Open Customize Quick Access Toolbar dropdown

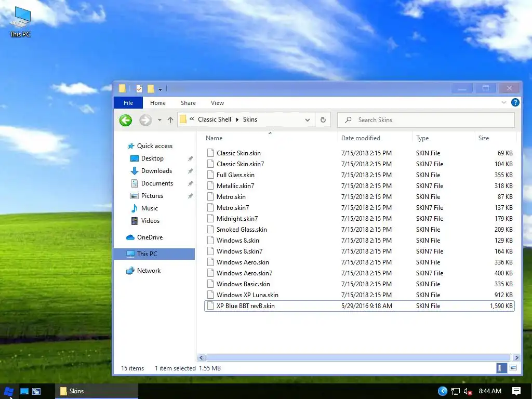pos(160,89)
